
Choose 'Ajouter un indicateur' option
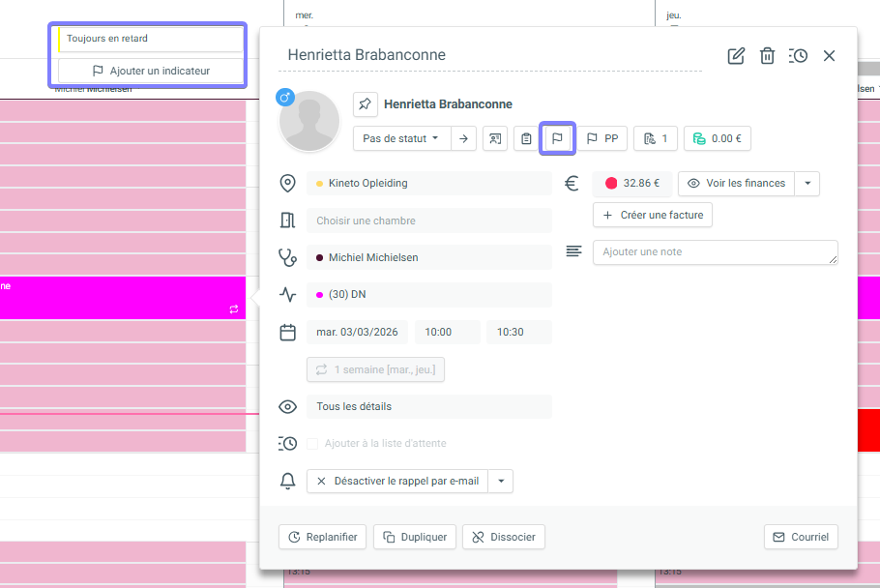tap(150, 71)
